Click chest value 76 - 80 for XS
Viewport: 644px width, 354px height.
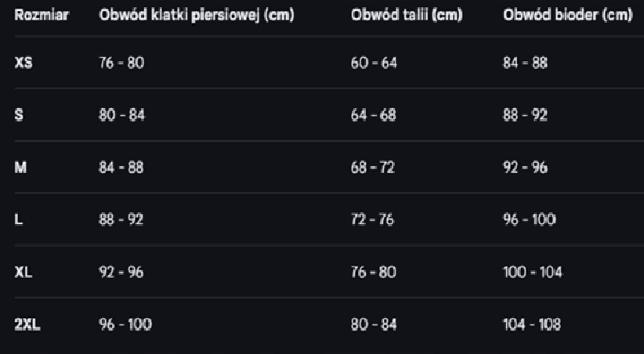(x=121, y=63)
